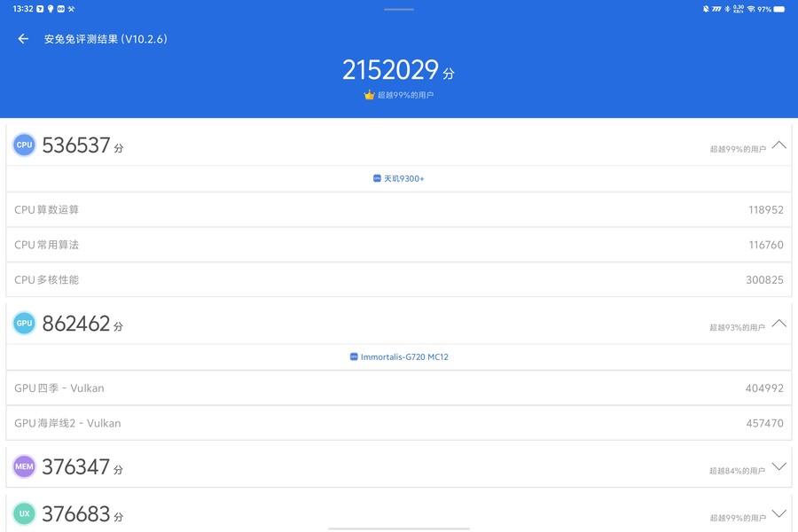Tap the muted bell icon in status bar
This screenshot has height=532, width=798.
(706, 9)
